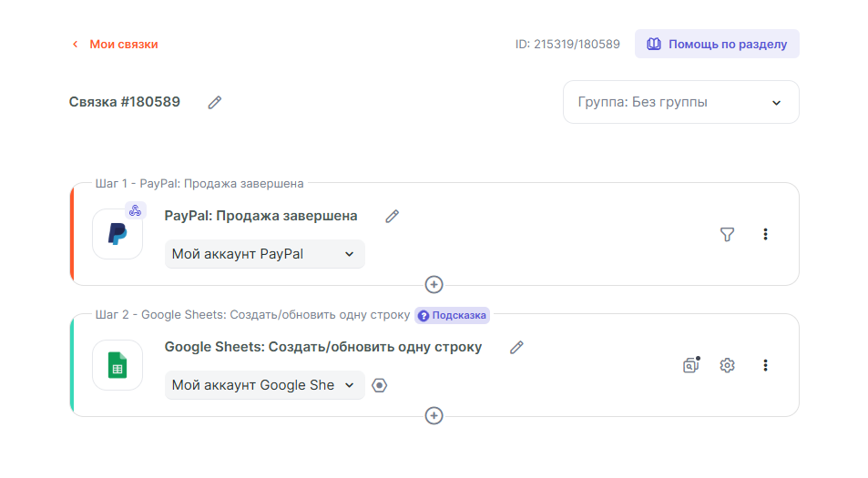
Task: Open Google Sheets step settings gear
Action: (727, 365)
